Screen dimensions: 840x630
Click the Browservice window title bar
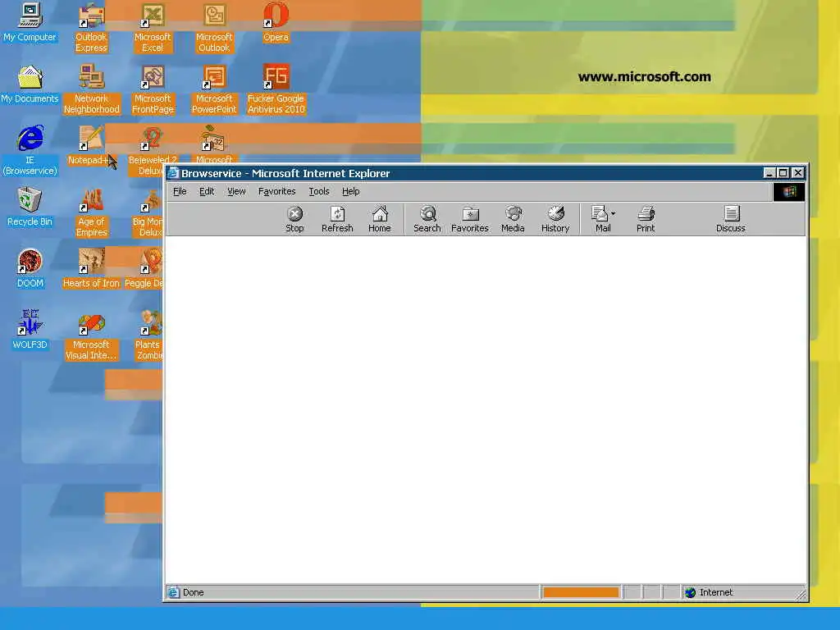pyautogui.click(x=466, y=173)
